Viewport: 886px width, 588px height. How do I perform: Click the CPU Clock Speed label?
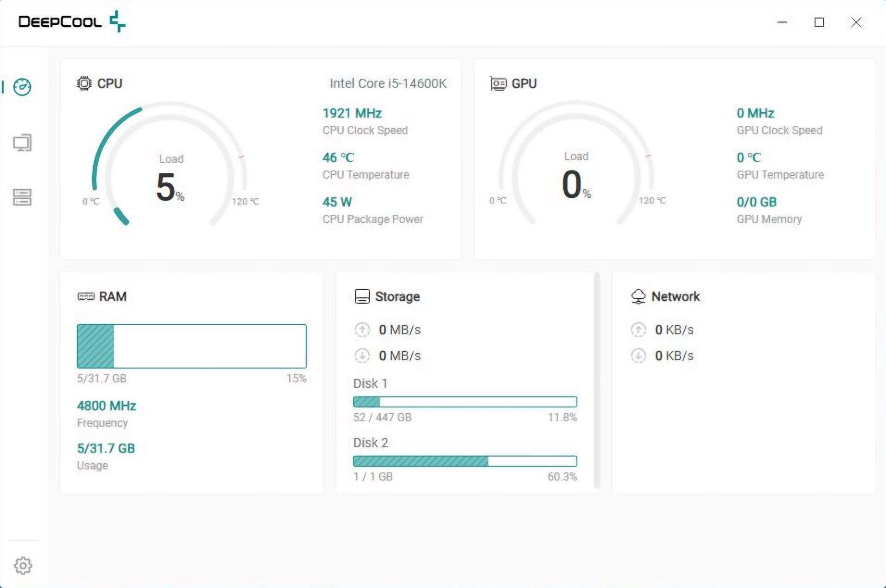[x=365, y=131]
